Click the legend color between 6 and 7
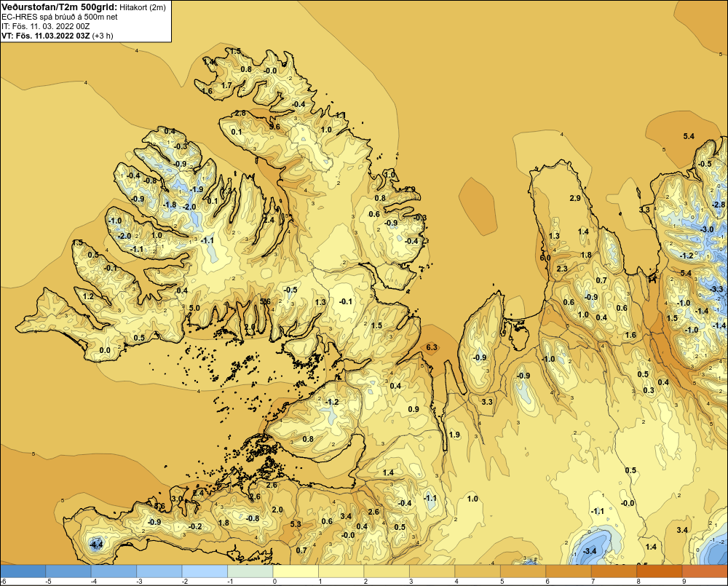Image resolution: width=728 pixels, height=586 pixels. pos(569,571)
